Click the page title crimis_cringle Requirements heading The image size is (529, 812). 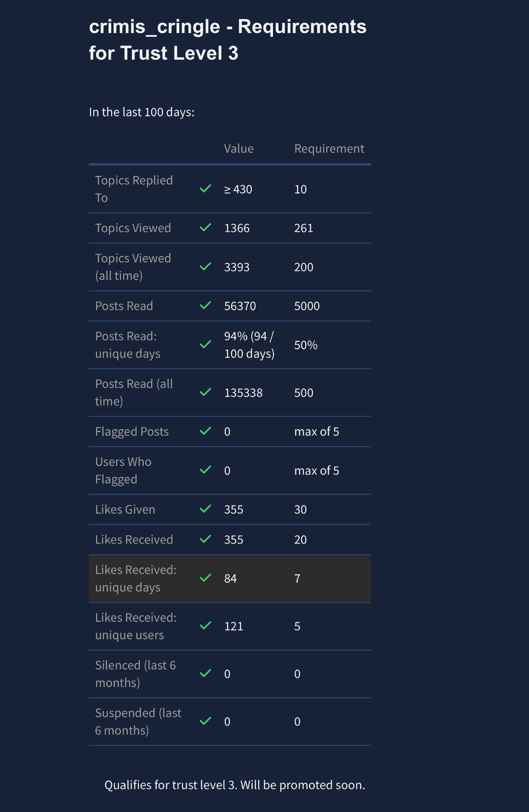coord(228,40)
